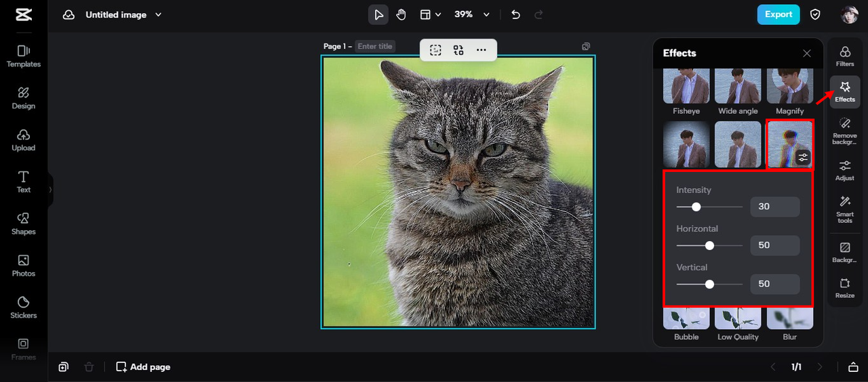Click the 1/1 page indicator
This screenshot has width=868, height=382.
[x=796, y=367]
